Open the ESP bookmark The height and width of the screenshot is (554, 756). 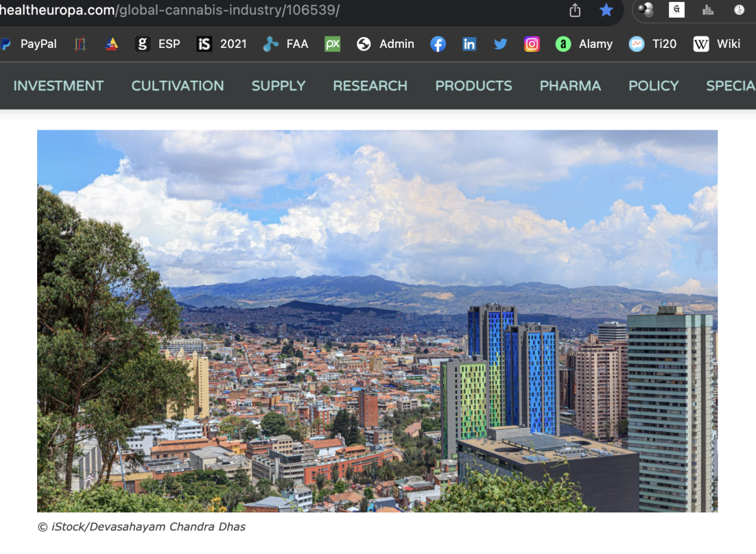[158, 44]
